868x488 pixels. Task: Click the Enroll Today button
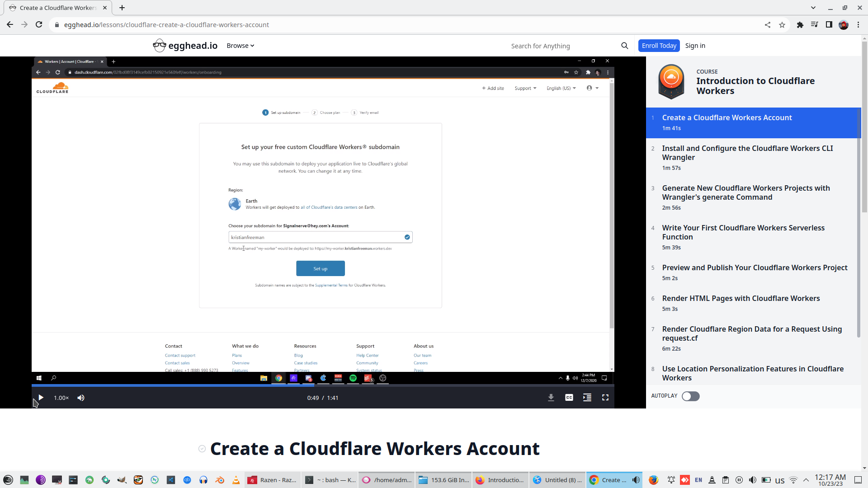coord(659,45)
